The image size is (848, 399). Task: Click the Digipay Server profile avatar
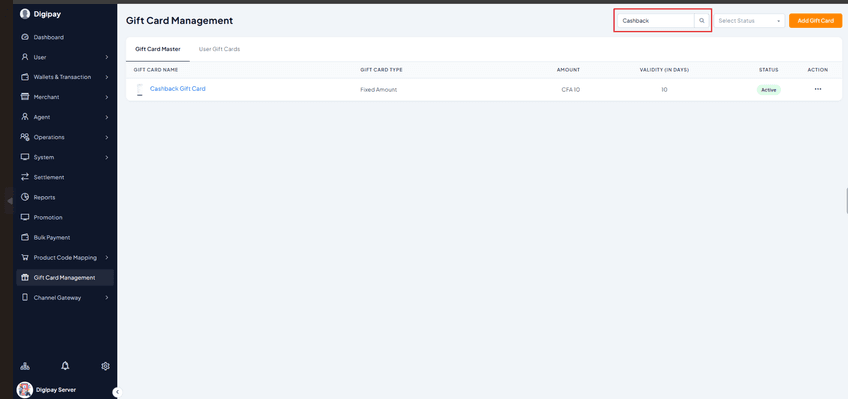tap(25, 389)
